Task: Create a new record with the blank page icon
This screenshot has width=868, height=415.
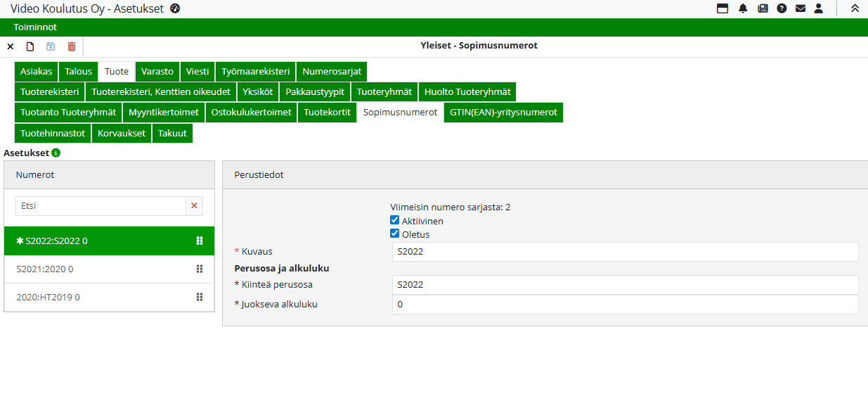Action: [x=30, y=46]
